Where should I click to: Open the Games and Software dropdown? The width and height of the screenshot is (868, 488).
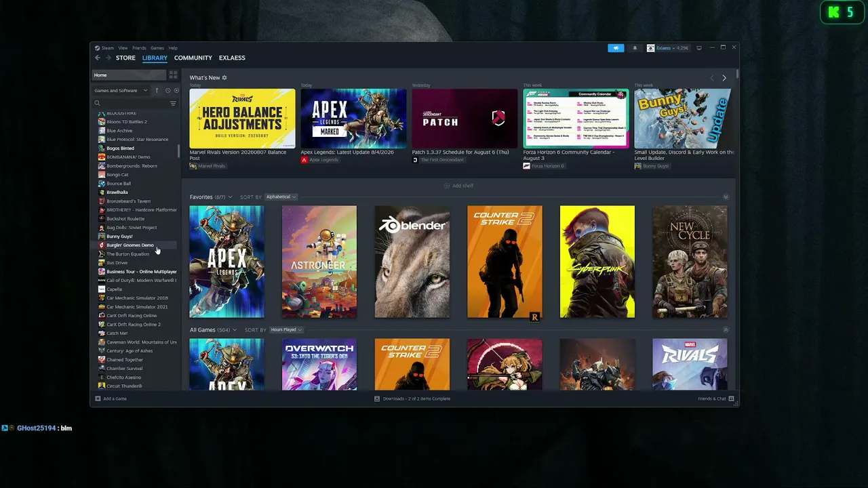pos(121,90)
